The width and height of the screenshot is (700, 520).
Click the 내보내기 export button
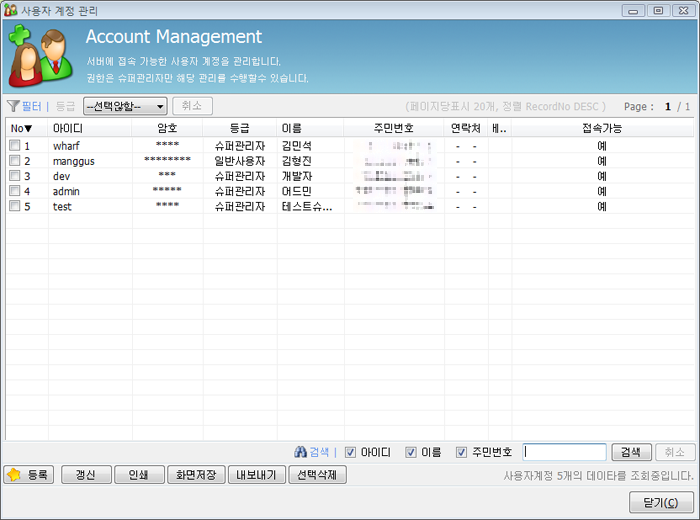[256, 475]
